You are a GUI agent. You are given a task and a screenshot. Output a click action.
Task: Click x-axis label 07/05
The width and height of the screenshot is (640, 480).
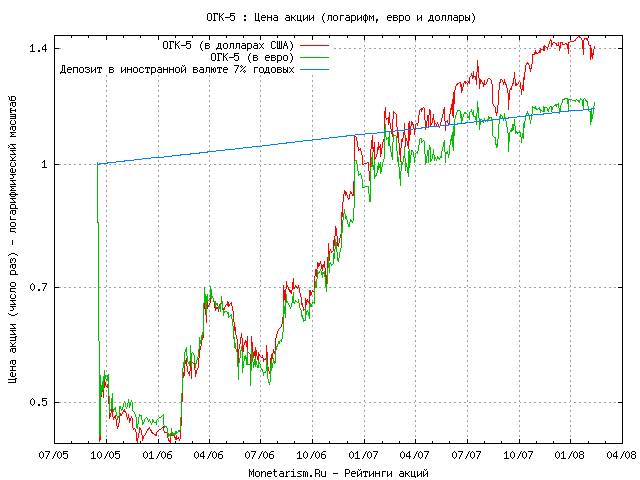(x=54, y=455)
